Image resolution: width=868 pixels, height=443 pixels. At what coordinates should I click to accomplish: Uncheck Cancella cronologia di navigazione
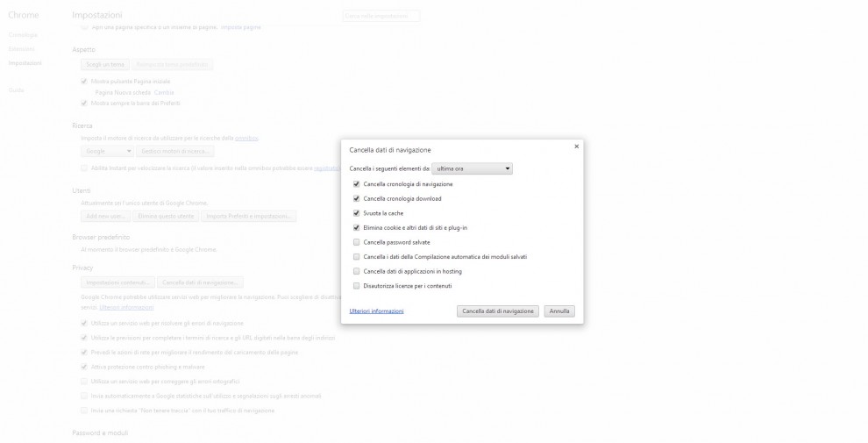(x=357, y=184)
